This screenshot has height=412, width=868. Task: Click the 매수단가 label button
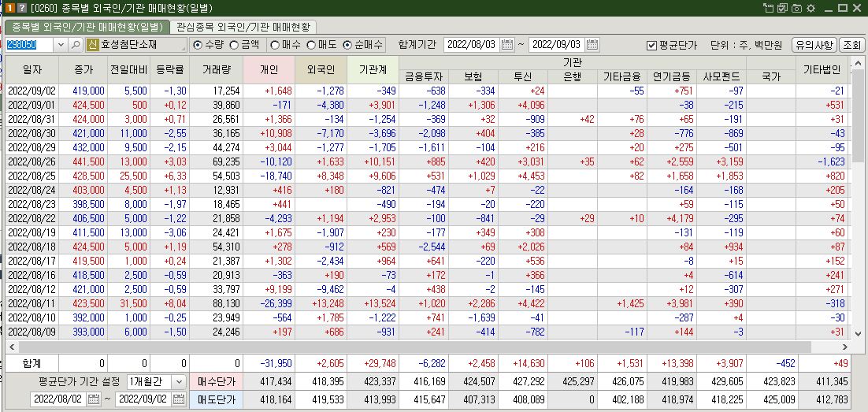pos(216,381)
